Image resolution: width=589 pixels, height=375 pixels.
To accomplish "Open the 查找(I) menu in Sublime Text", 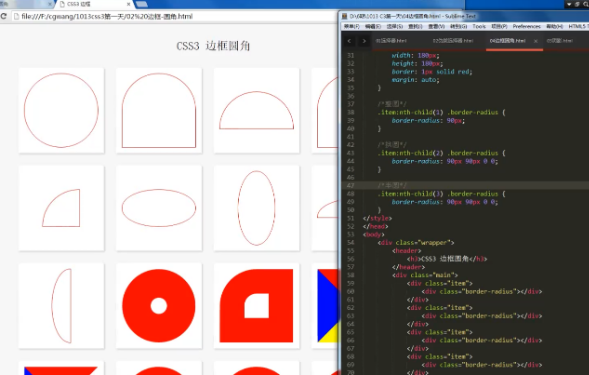I will [x=415, y=26].
